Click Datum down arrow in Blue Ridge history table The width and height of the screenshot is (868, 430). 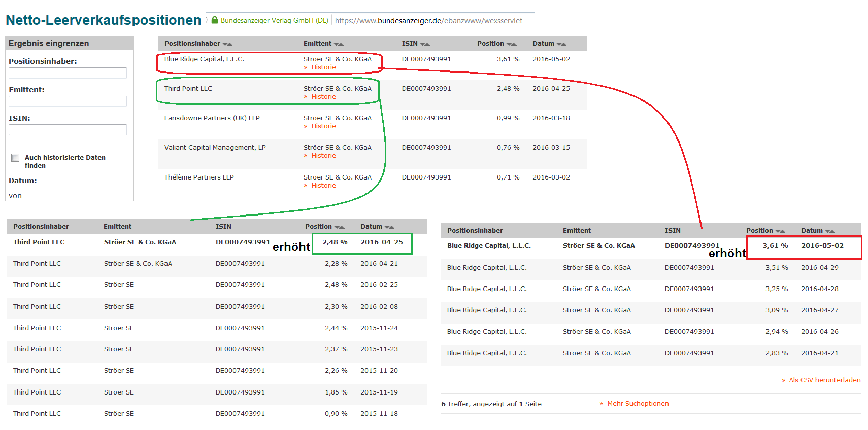827,231
